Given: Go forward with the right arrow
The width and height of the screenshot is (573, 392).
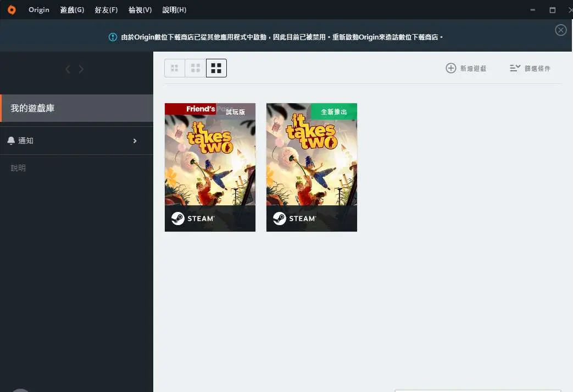Looking at the screenshot, I should pos(81,69).
